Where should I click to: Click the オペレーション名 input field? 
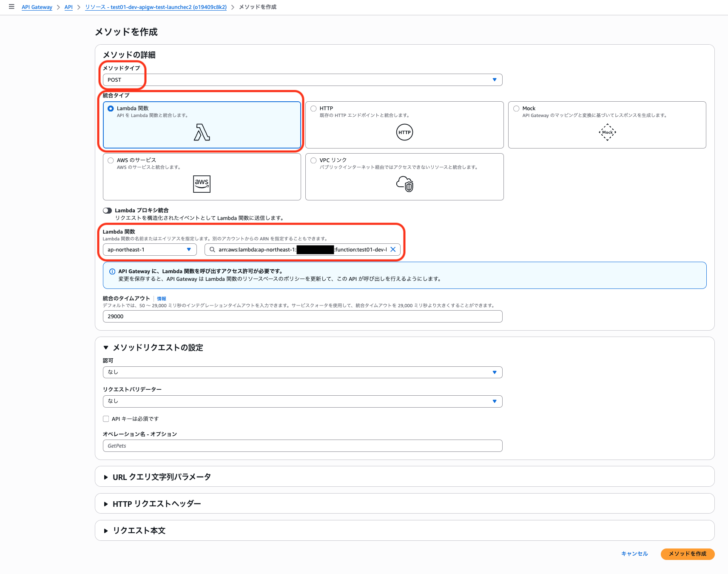click(x=303, y=446)
